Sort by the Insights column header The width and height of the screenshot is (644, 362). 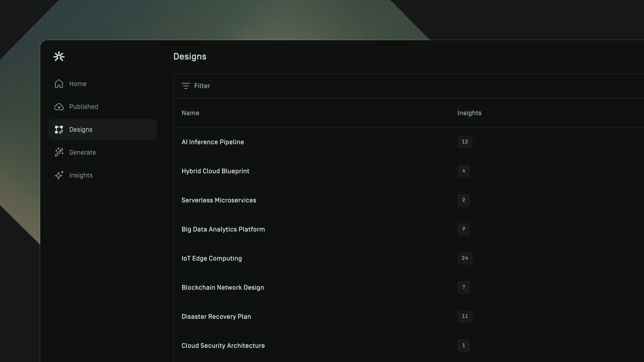click(469, 113)
